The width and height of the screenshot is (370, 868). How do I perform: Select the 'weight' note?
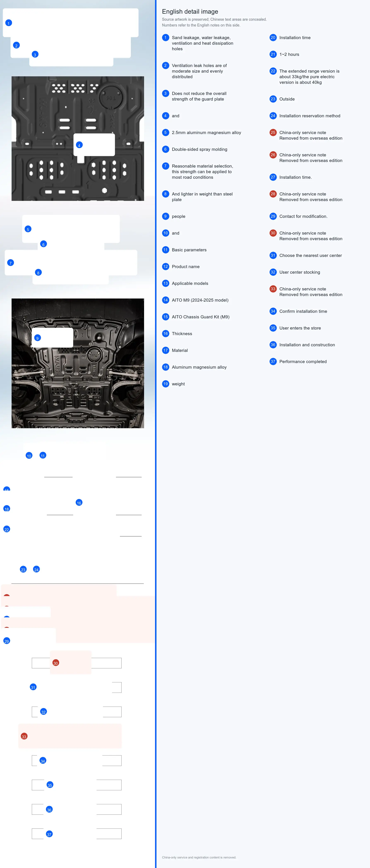[x=178, y=384]
